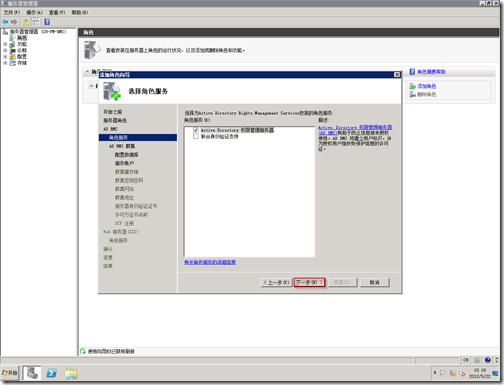The height and width of the screenshot is (385, 504).
Task: Close the 添加角色向导 wizard dialog
Action: 397,75
